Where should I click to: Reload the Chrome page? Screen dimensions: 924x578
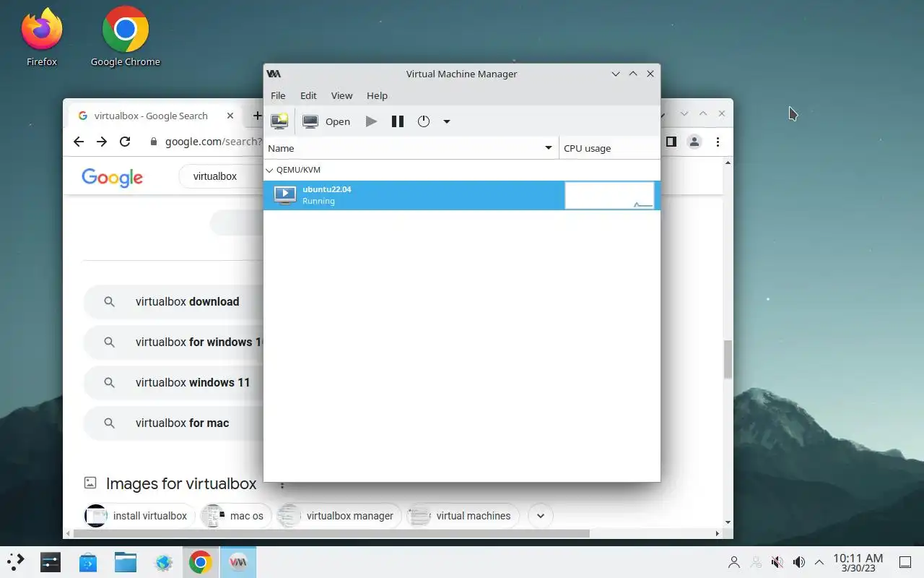[125, 142]
